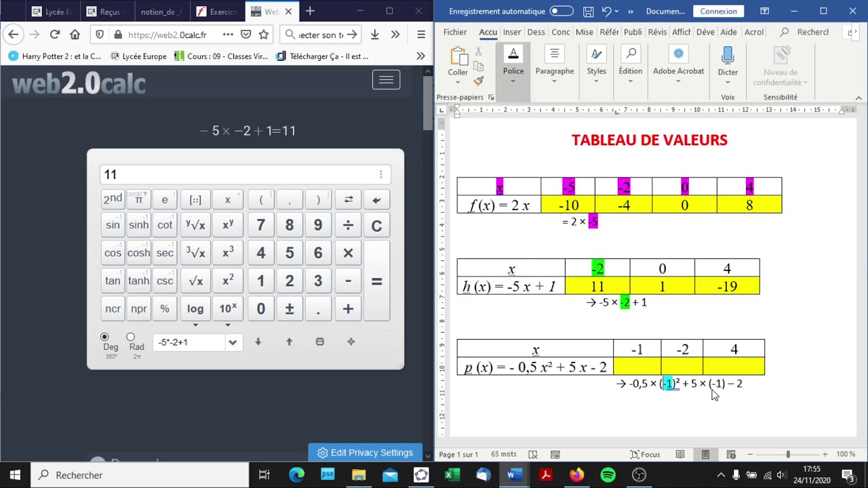Click the Coller paste icon
The width and height of the screenshot is (868, 488).
coord(458,56)
